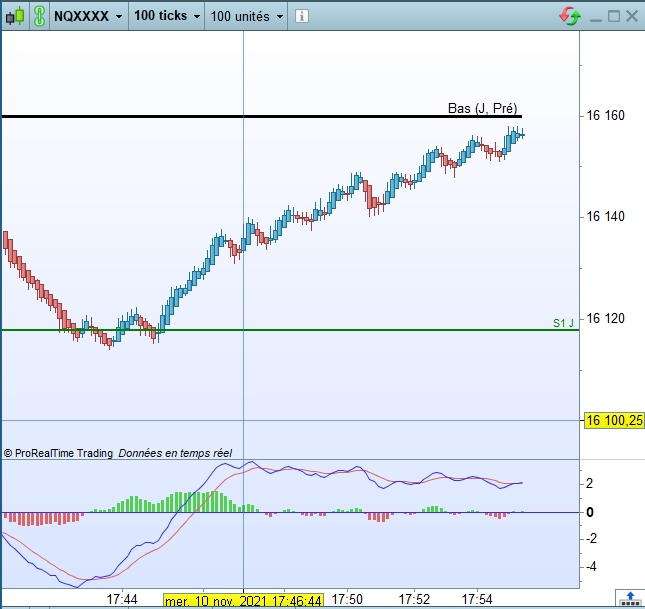Open the 100 ticks timeframe dropdown

(167, 16)
